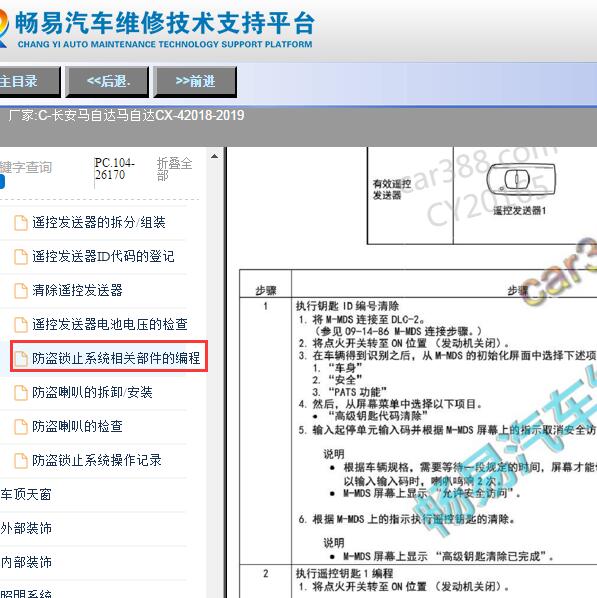Open 防盗锁止系统操作记录 document
This screenshot has height=598, width=597.
pyautogui.click(x=97, y=460)
